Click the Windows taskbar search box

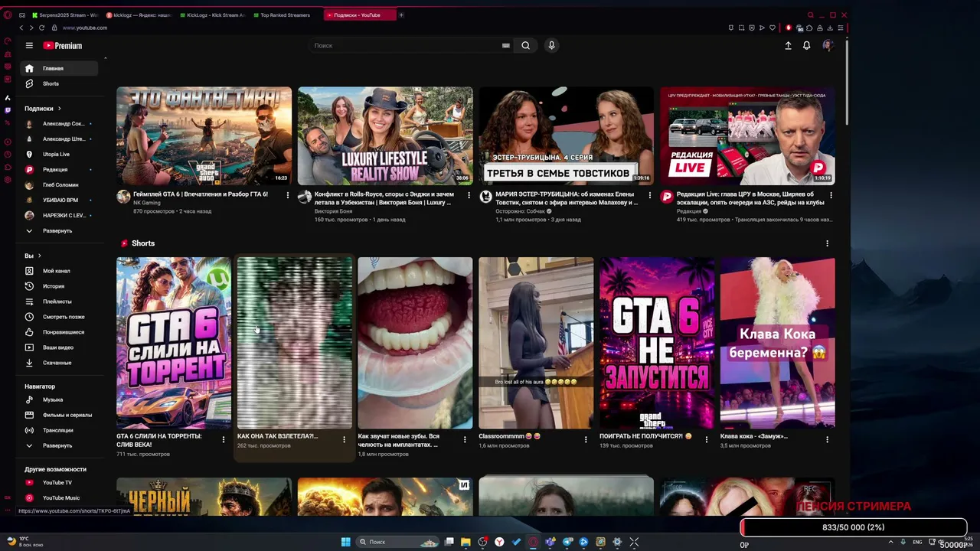398,542
